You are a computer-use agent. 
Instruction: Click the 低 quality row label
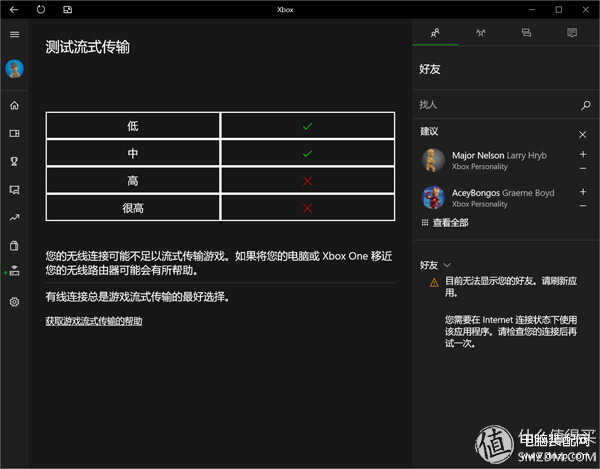(133, 125)
